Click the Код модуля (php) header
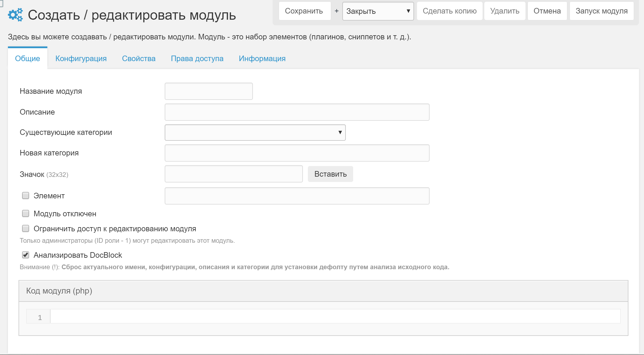644x355 pixels. pos(323,291)
